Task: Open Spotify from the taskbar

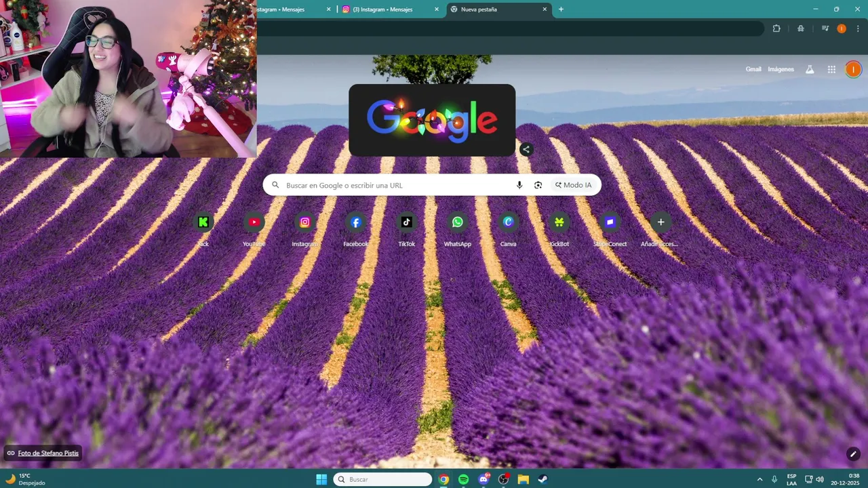Action: tap(464, 479)
